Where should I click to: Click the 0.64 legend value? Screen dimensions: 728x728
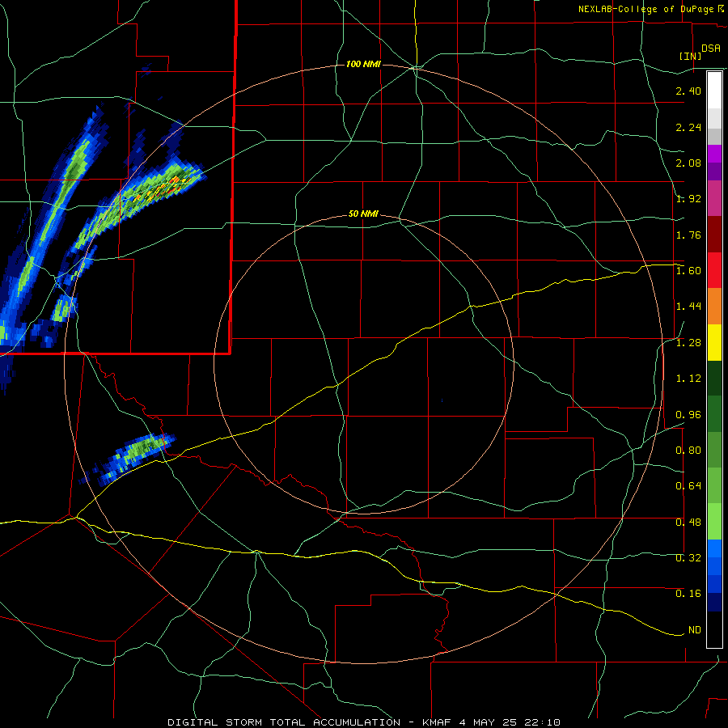click(x=688, y=486)
